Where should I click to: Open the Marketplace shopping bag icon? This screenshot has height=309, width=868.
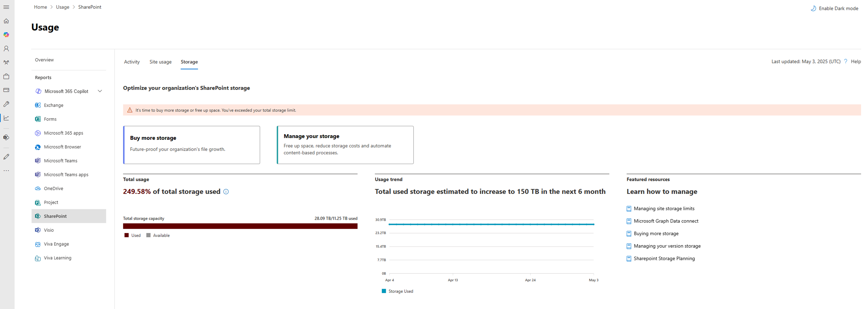pyautogui.click(x=6, y=76)
